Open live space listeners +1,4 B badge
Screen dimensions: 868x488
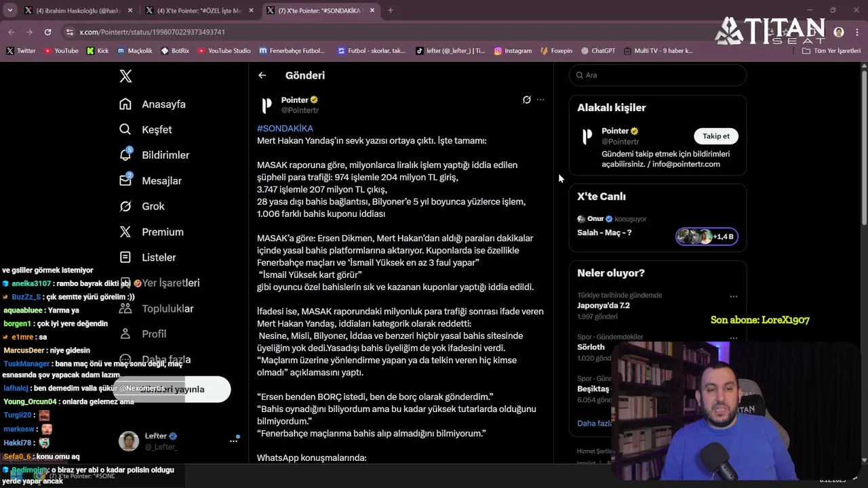point(707,237)
